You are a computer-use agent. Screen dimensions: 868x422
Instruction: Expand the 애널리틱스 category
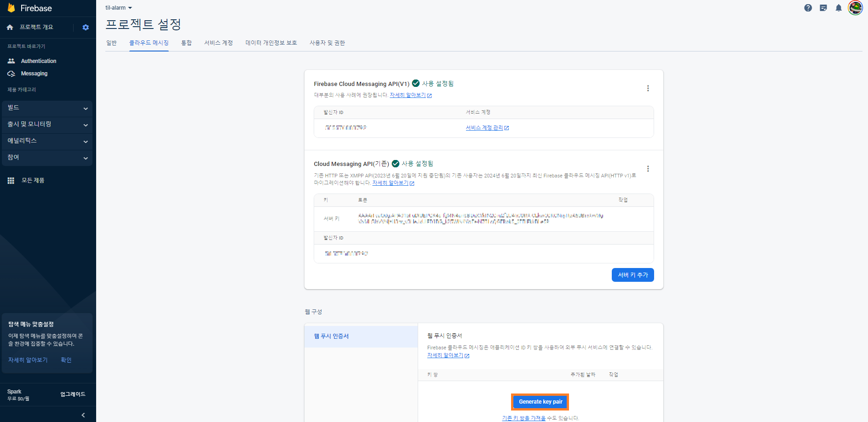click(x=47, y=141)
